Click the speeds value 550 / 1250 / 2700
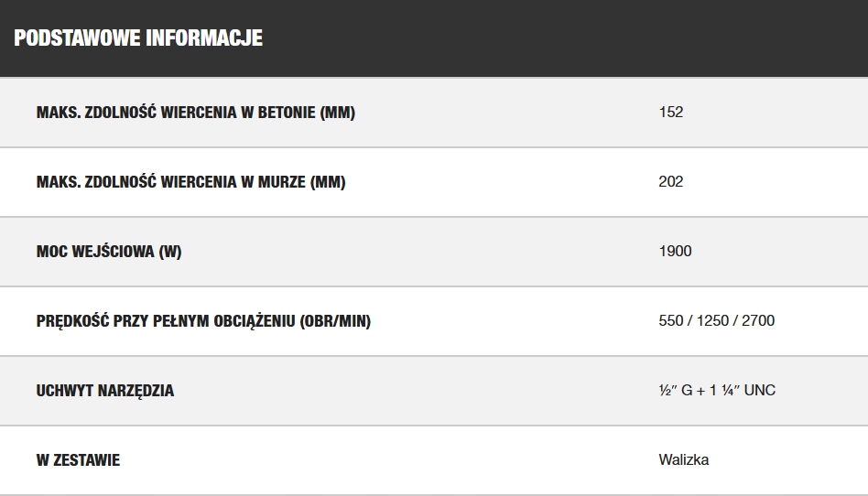The image size is (868, 496). 717,320
